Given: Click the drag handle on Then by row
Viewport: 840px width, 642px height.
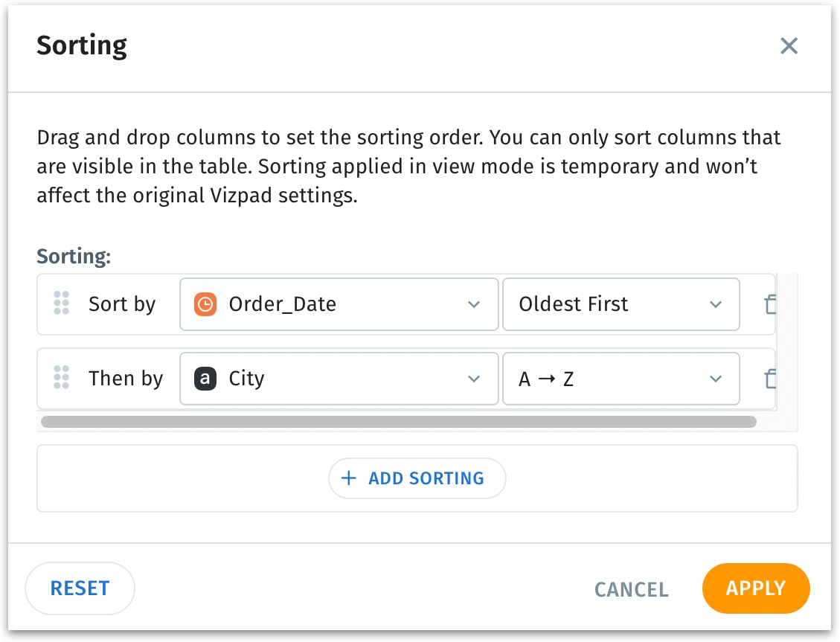Looking at the screenshot, I should coord(62,378).
